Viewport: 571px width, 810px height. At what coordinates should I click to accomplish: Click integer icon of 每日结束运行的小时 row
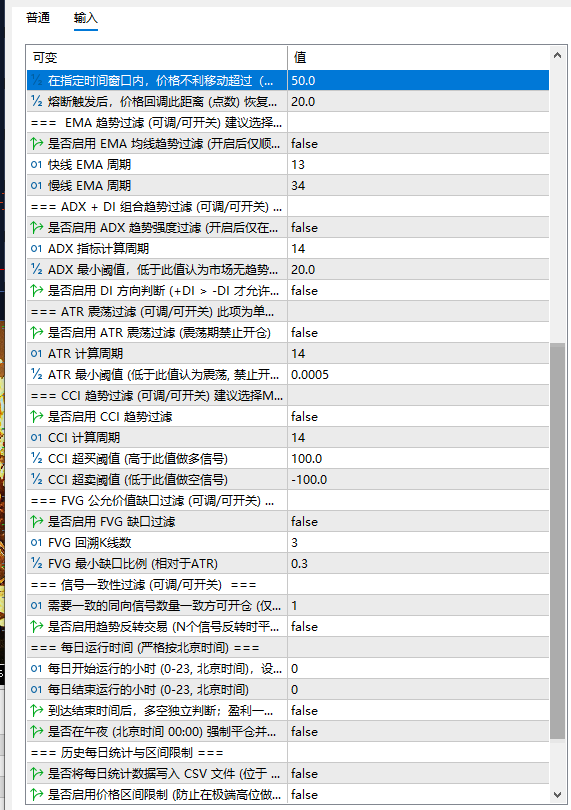36,690
